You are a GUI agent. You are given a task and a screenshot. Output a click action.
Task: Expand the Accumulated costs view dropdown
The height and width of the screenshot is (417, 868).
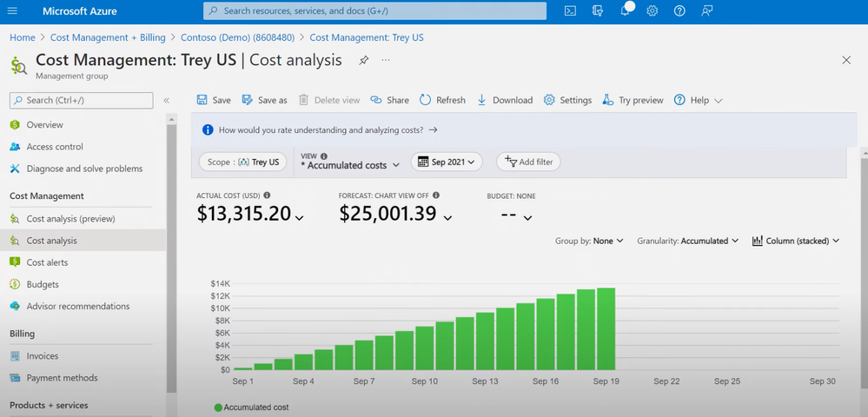[x=350, y=165]
